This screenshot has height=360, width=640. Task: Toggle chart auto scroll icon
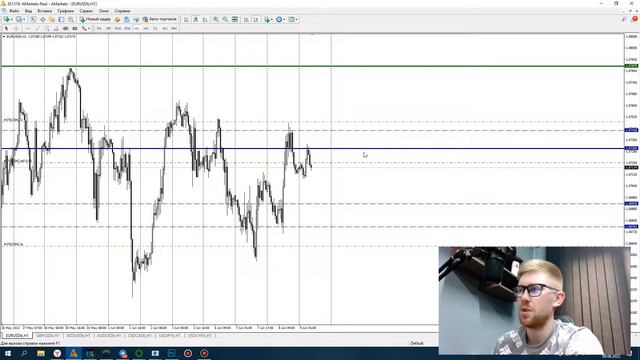(247, 19)
